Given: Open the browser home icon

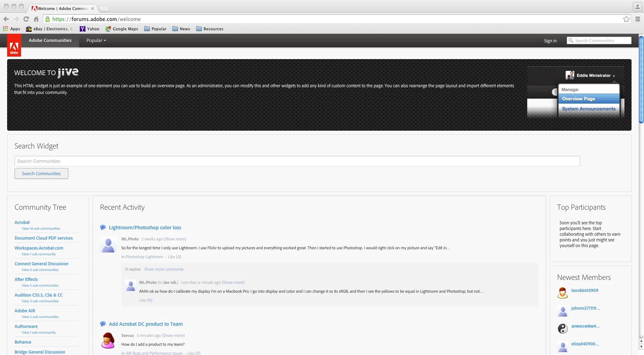Looking at the screenshot, I should [36, 19].
